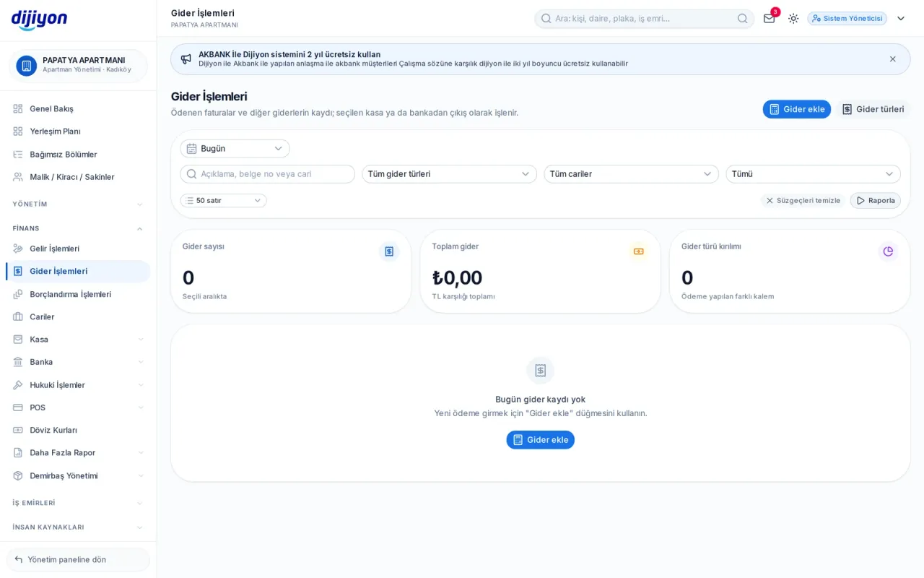Click Süzgeçleri temizle to clear filters
The width and height of the screenshot is (924, 578).
click(803, 201)
